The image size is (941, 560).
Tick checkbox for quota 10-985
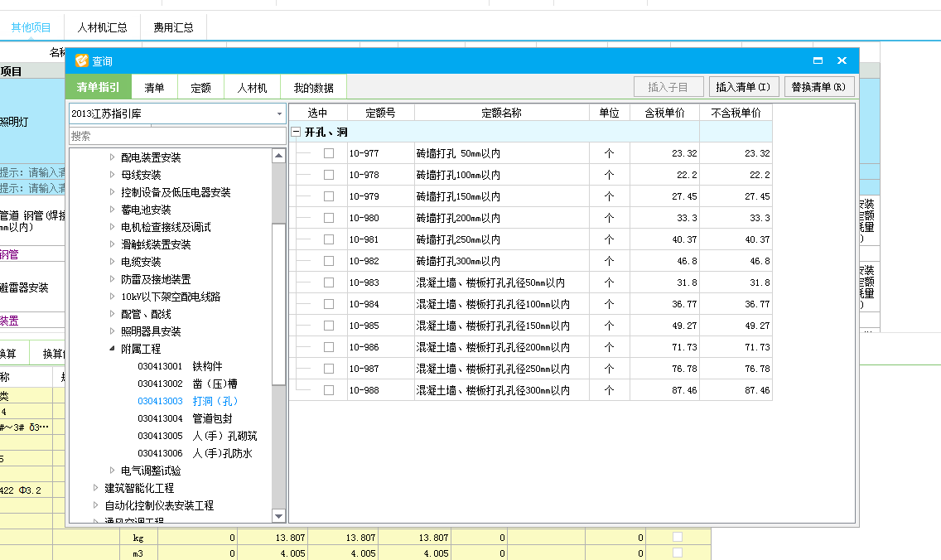click(329, 326)
